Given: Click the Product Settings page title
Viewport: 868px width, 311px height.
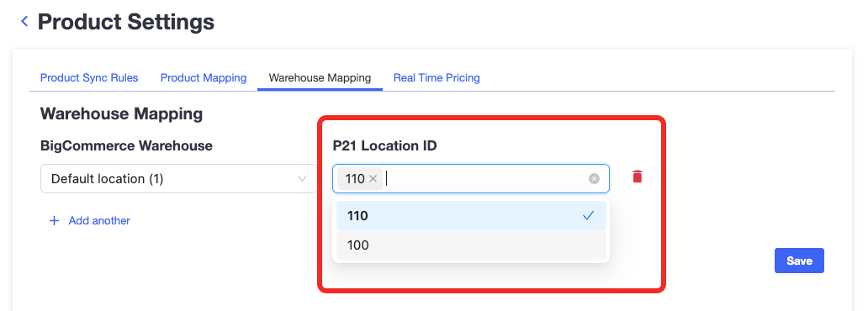Looking at the screenshot, I should tap(125, 22).
